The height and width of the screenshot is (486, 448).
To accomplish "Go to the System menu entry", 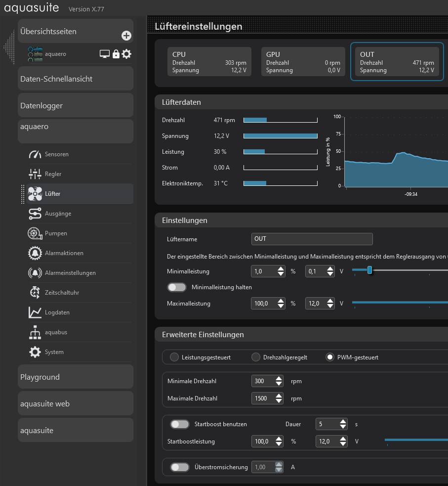I will (x=54, y=352).
